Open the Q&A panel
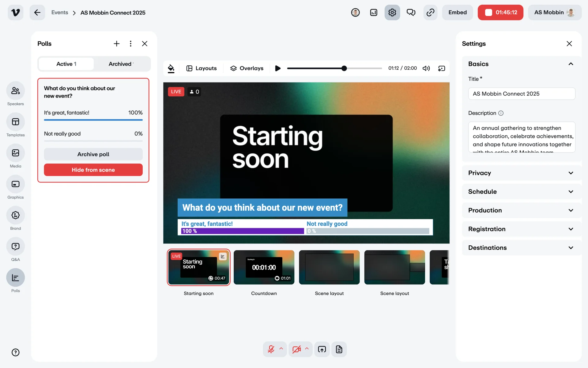Screen dimensions: 588x368 pos(15,247)
